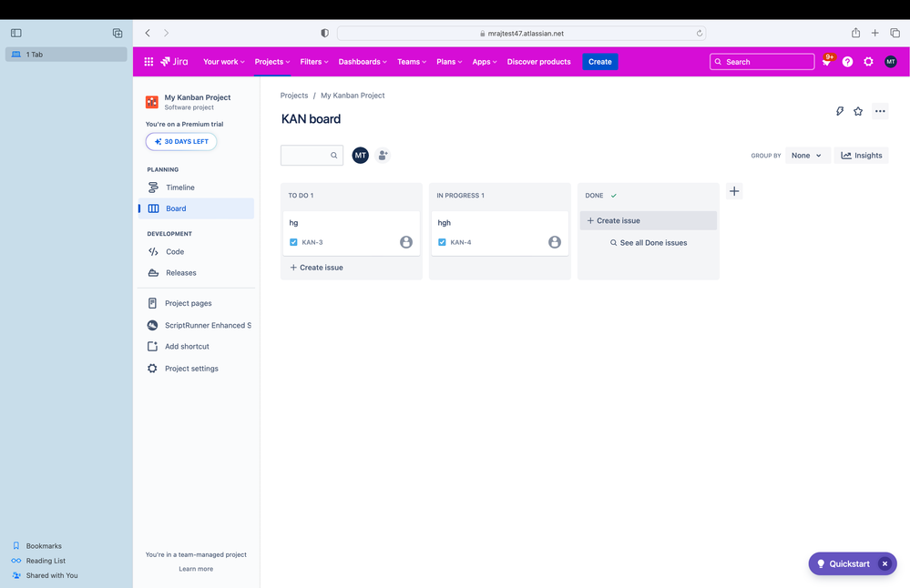Star the KAN board
The width and height of the screenshot is (910, 588).
pyautogui.click(x=858, y=111)
